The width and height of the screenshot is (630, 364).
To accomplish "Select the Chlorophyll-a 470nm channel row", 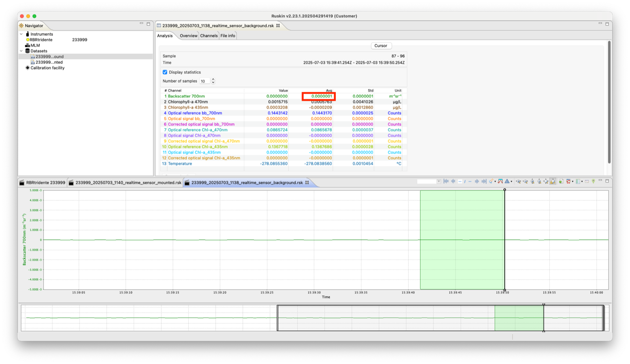I will [x=283, y=102].
